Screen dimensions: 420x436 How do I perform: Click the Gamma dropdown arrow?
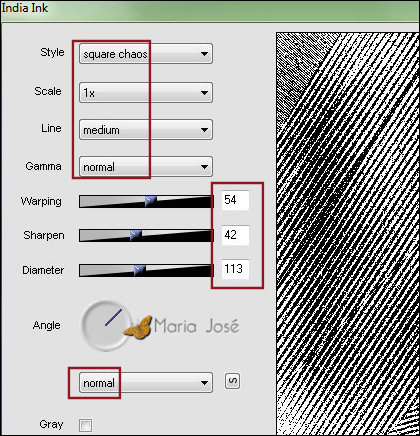204,167
